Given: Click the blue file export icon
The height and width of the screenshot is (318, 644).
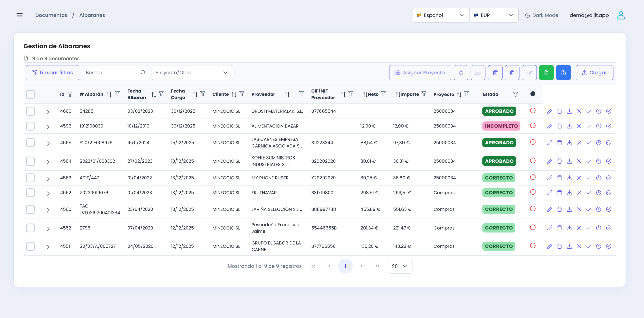Looking at the screenshot, I should click(x=563, y=73).
